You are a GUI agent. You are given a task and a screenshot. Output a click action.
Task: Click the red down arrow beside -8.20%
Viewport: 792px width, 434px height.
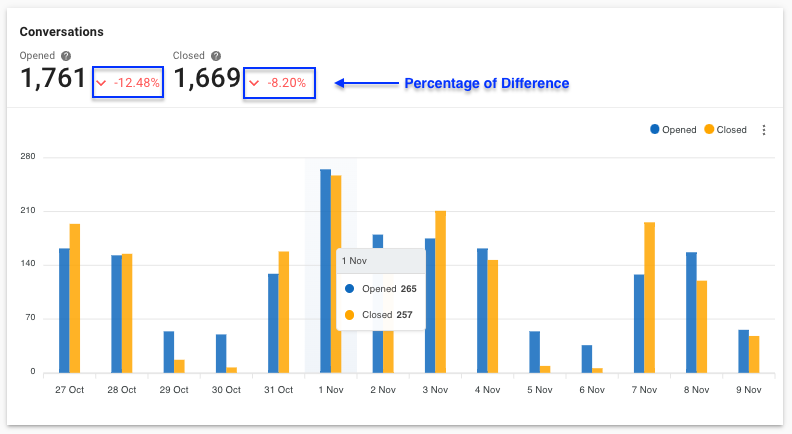coord(255,83)
